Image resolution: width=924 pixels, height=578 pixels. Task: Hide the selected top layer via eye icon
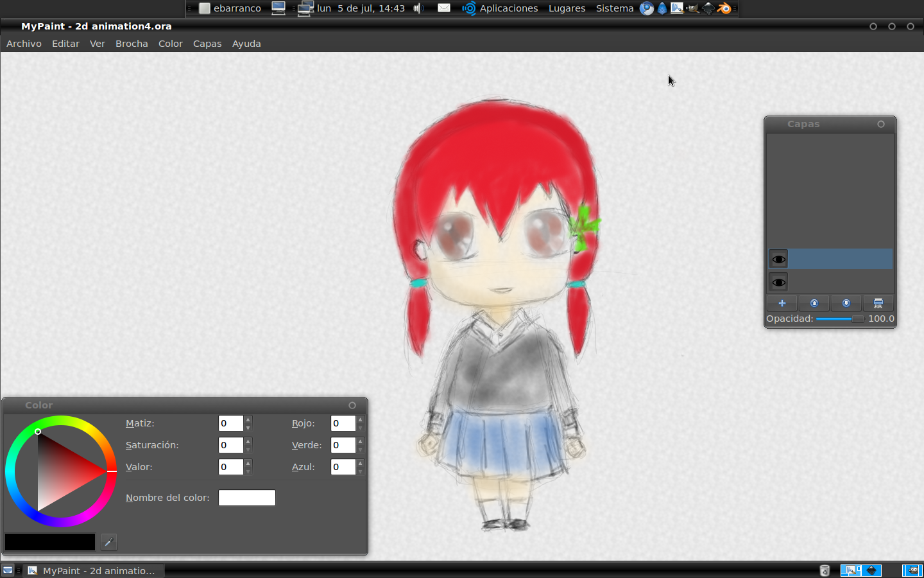point(778,259)
